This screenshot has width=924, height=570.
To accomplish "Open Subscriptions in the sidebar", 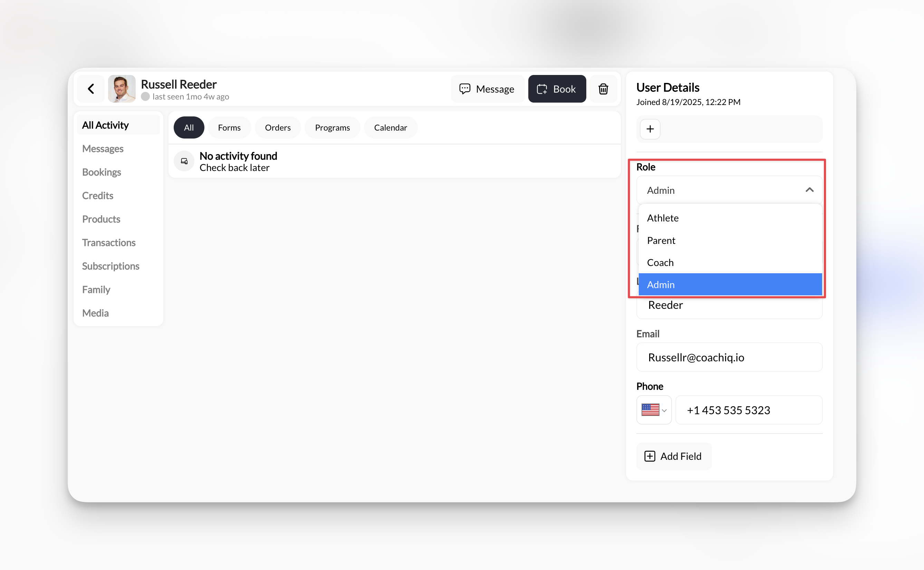I will (x=111, y=266).
